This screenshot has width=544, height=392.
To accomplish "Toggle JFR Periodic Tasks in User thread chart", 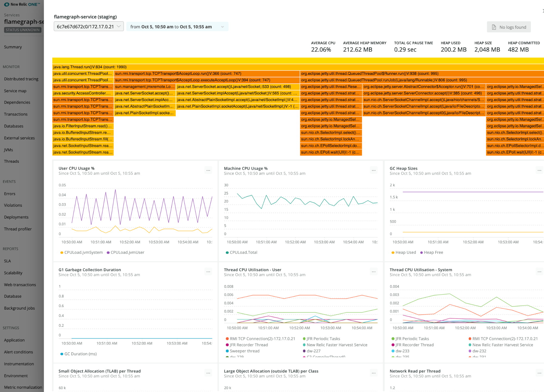I will click(321, 339).
